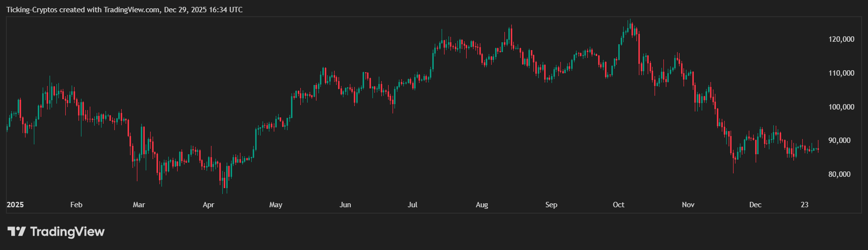The image size is (868, 250).
Task: Click the TradingView wordmark text
Action: [x=67, y=231]
